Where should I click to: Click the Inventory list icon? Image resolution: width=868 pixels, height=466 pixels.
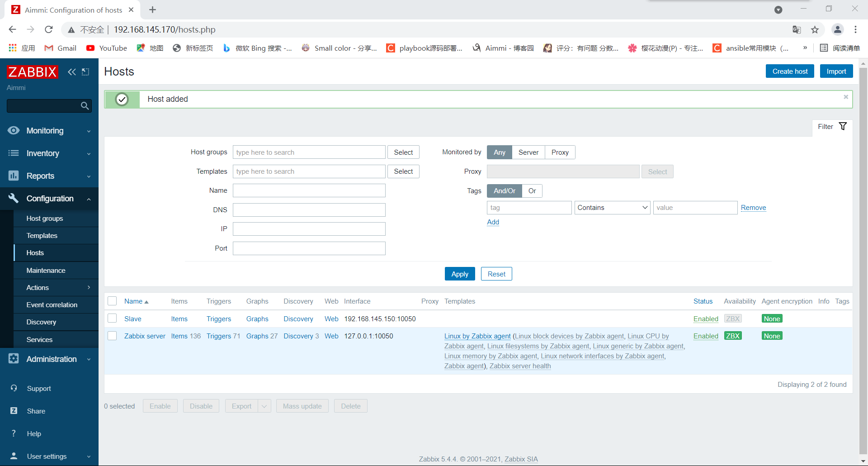click(x=14, y=153)
